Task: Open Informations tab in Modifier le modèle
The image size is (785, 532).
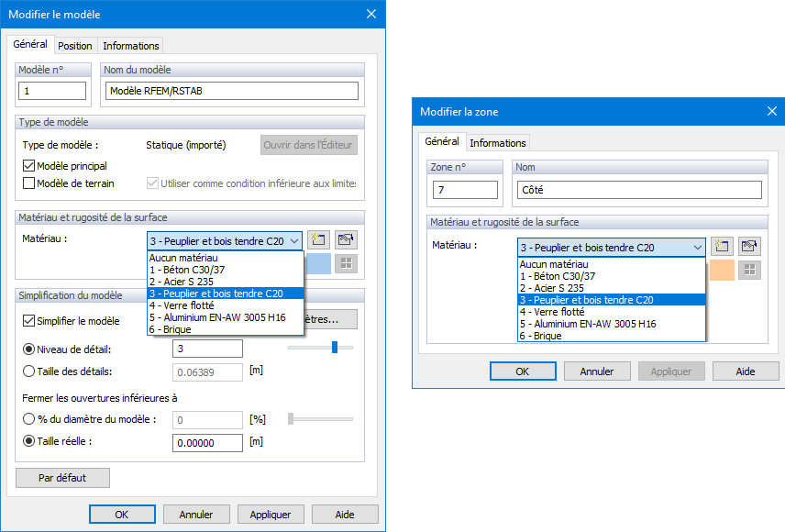Action: 130,46
